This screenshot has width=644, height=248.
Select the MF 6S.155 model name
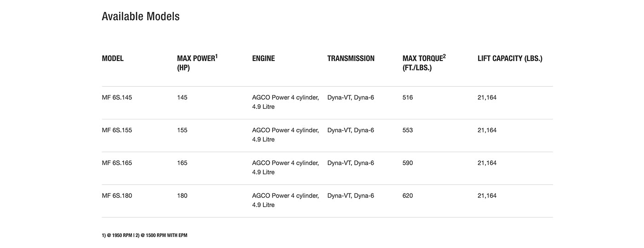click(x=117, y=130)
